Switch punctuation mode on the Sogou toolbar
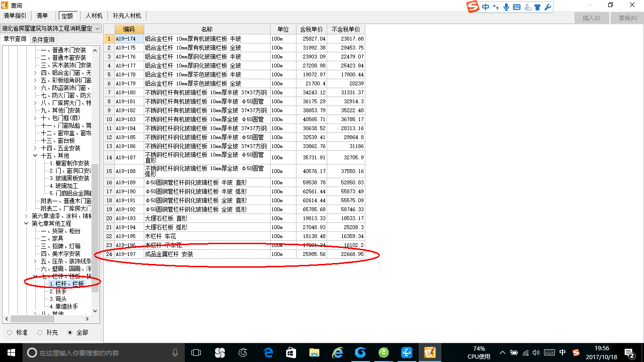 496,7
